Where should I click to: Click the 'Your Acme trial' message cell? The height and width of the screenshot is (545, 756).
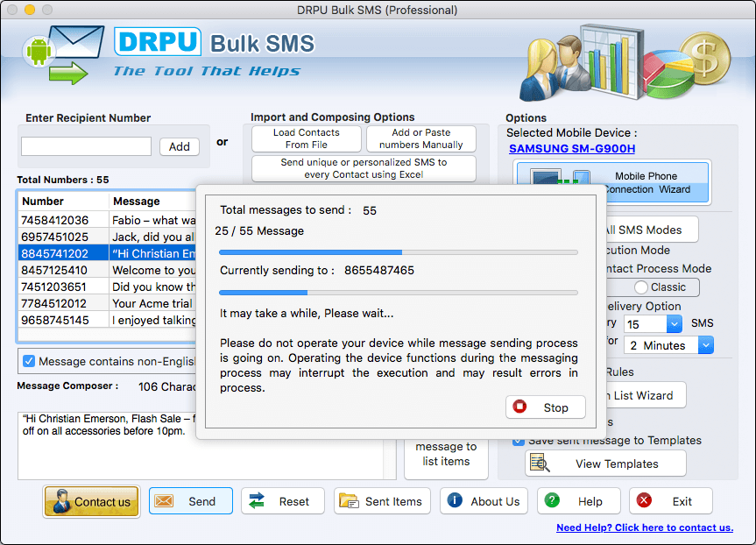click(x=152, y=303)
